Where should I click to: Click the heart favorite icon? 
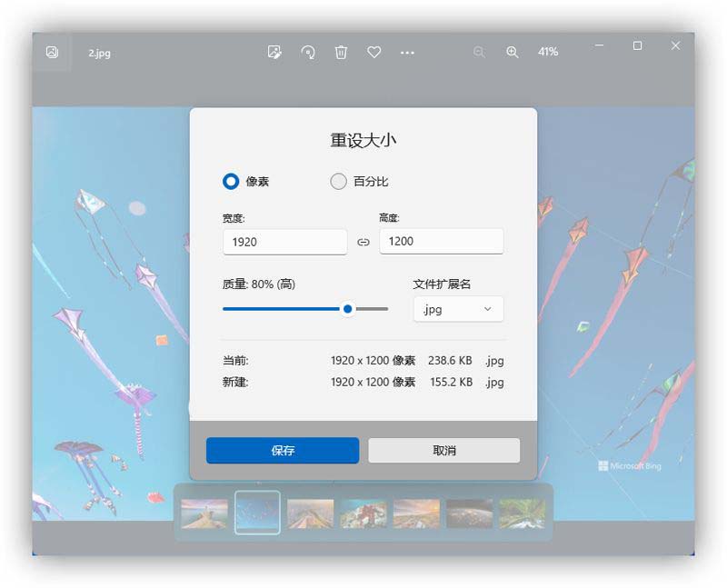point(373,53)
